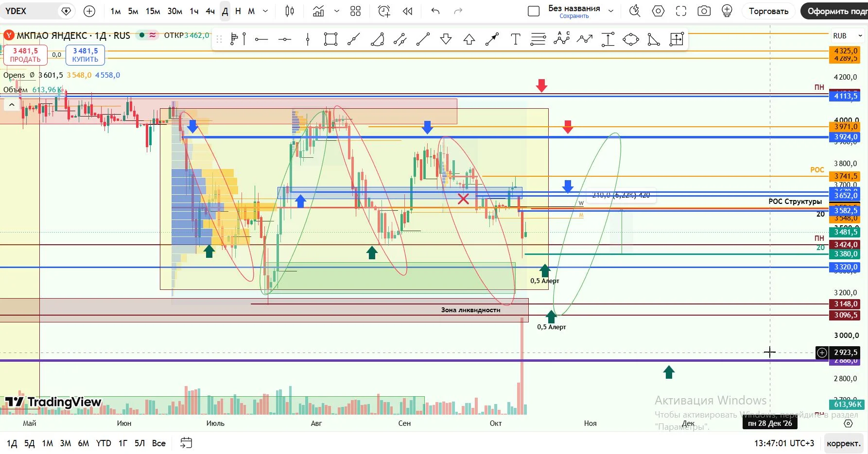
Task: Select the Arrow Down marker tool
Action: (446, 39)
